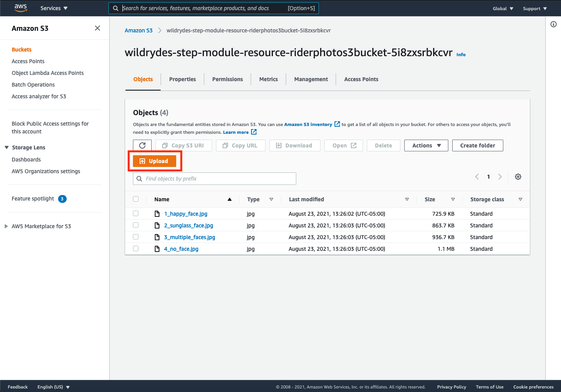This screenshot has width=561, height=392.
Task: Open Object Lambda Access Points in sidebar
Action: 48,73
